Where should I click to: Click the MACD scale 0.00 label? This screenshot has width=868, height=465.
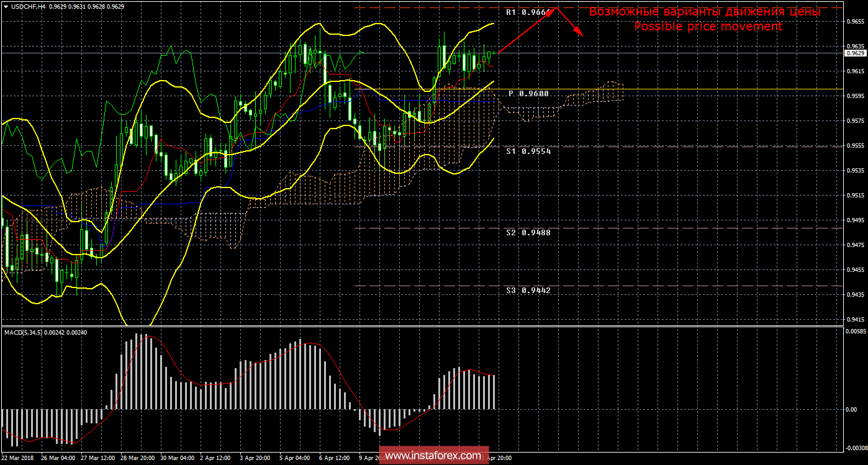click(x=851, y=410)
